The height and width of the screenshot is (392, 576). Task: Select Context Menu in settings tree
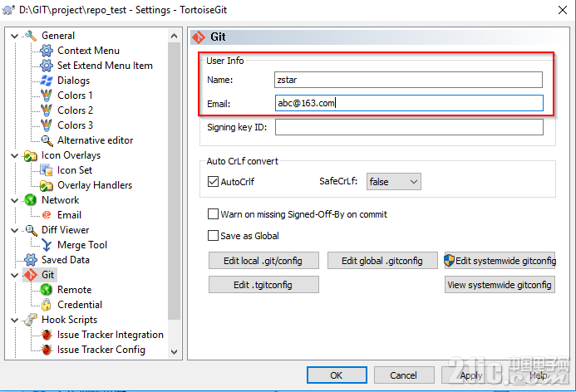point(89,51)
